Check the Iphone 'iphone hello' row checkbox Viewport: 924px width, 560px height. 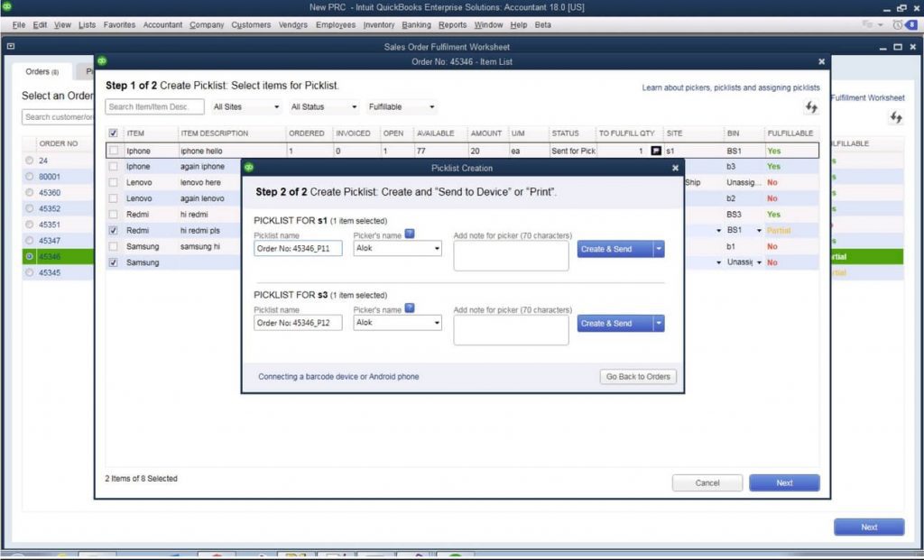113,151
